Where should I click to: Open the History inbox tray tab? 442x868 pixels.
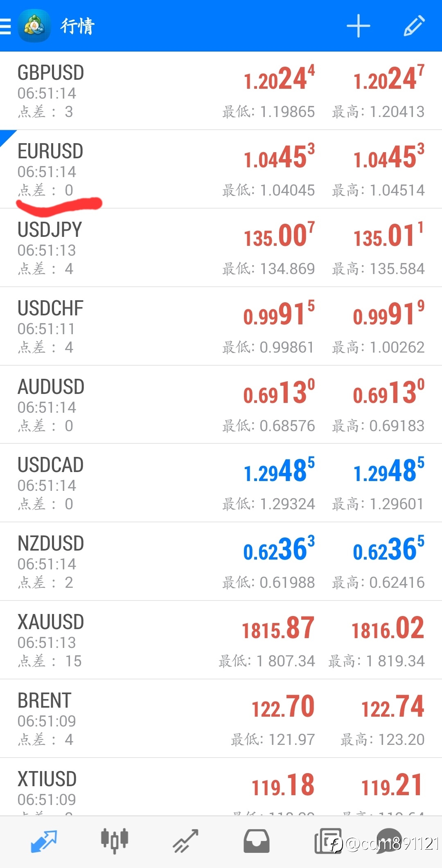(257, 841)
